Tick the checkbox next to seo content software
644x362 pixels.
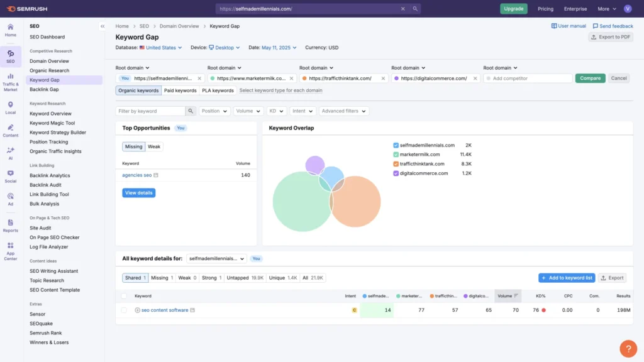(x=123, y=310)
